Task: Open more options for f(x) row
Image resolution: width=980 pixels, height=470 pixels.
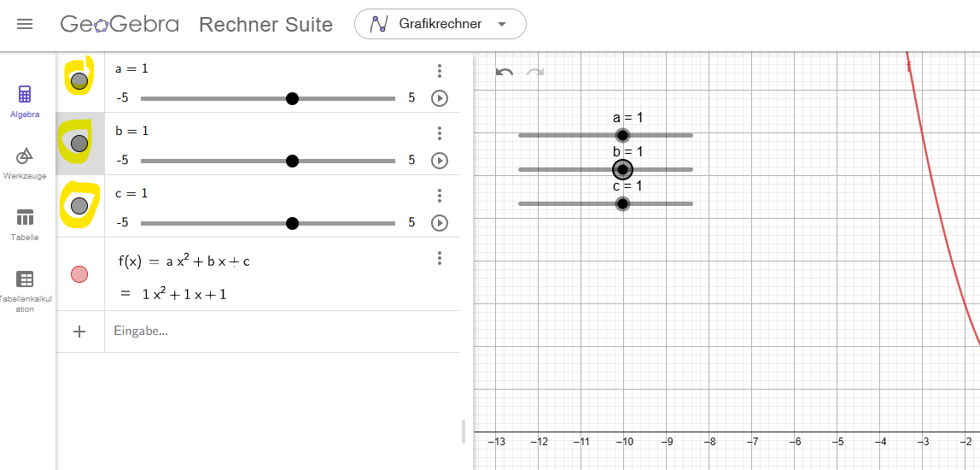Action: click(x=440, y=258)
